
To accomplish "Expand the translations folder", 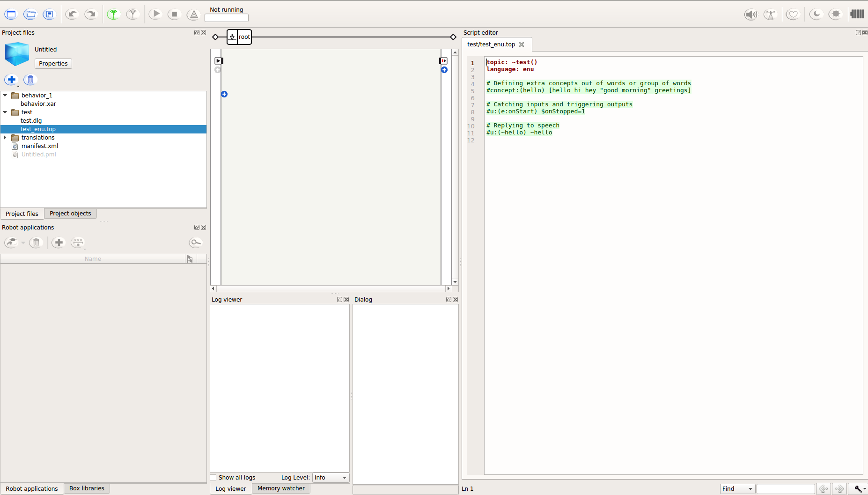I will 5,138.
